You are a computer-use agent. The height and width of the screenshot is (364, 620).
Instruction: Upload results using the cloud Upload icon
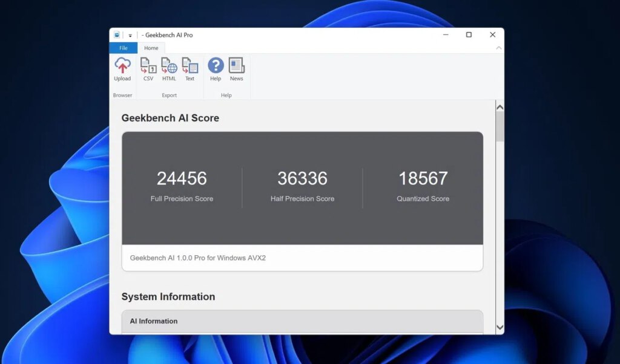click(122, 69)
